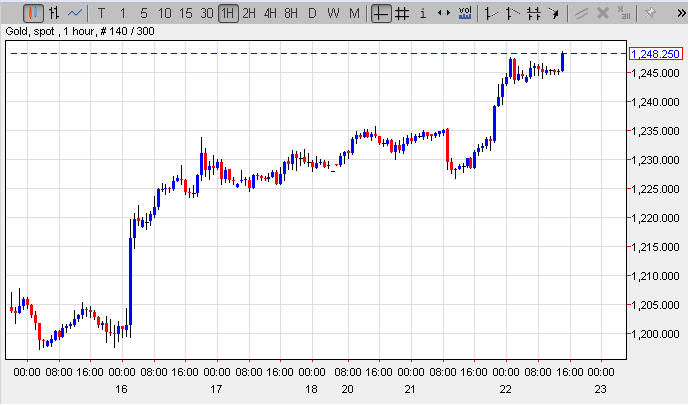
Task: Click the date label 16 on time axis
Action: tap(121, 389)
